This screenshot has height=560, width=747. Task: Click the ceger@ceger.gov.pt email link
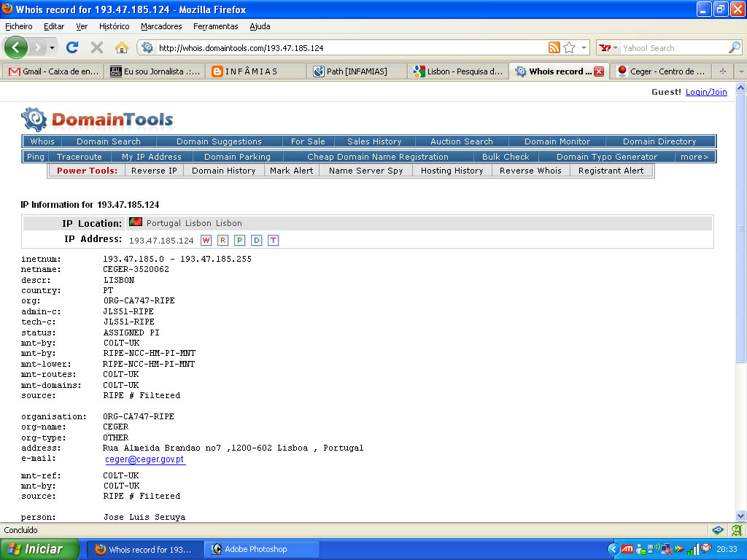144,459
